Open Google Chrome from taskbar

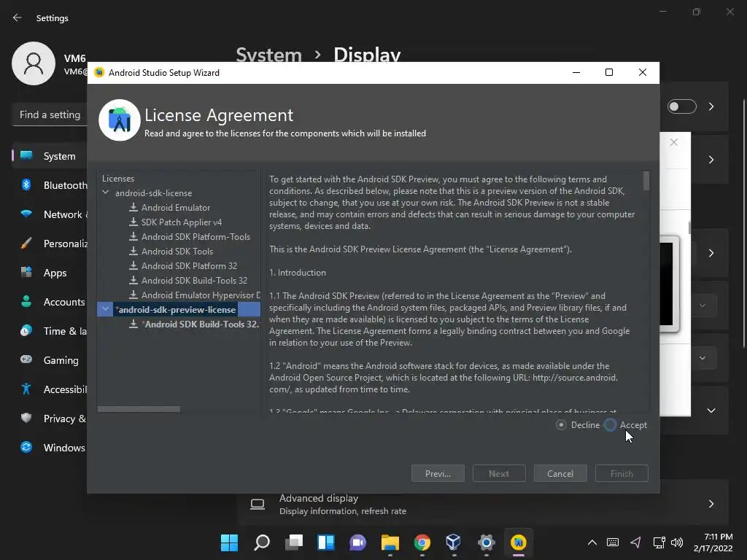[x=422, y=542]
